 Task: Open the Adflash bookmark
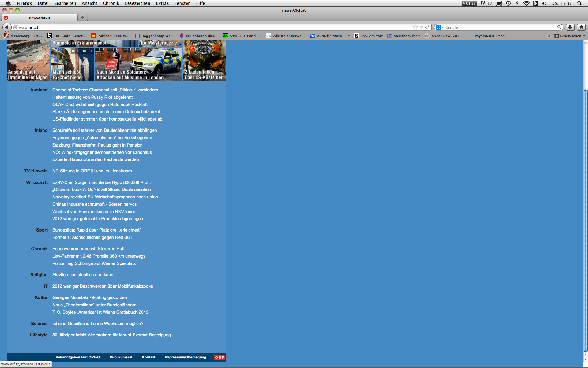point(111,36)
